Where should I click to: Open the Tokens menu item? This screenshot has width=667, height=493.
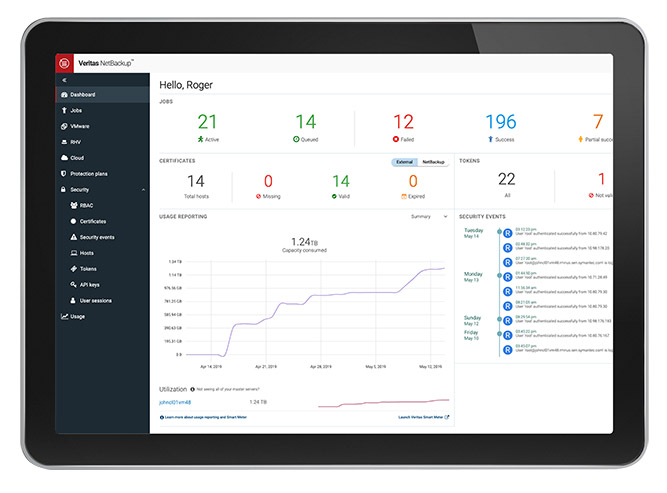click(x=88, y=269)
